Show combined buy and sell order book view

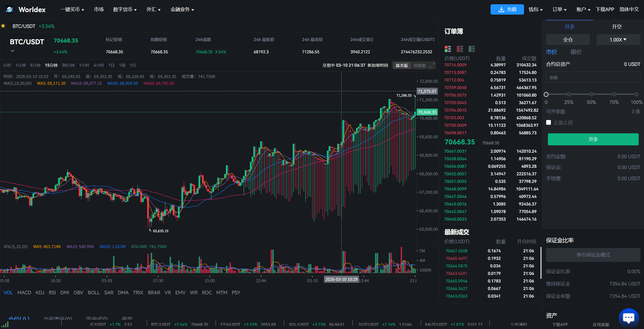448,49
